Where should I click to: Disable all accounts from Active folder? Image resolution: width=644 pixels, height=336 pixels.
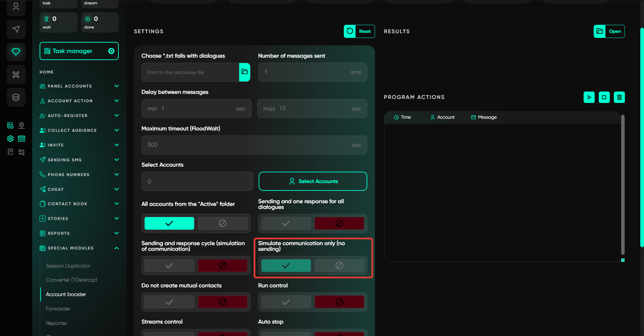coord(222,223)
